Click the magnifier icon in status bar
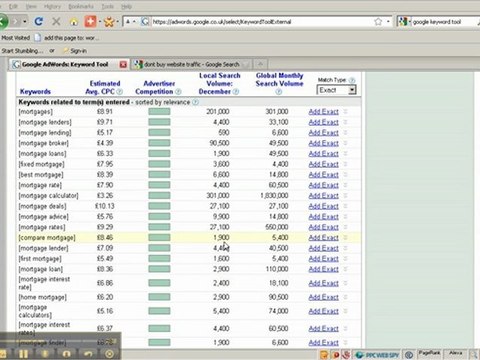 pyautogui.click(x=473, y=355)
